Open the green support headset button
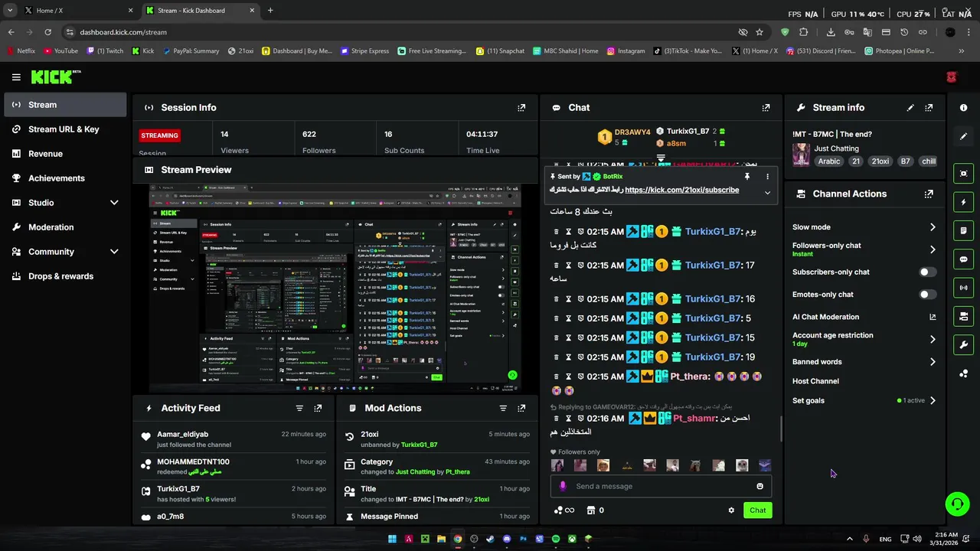Image resolution: width=980 pixels, height=551 pixels. (x=957, y=504)
